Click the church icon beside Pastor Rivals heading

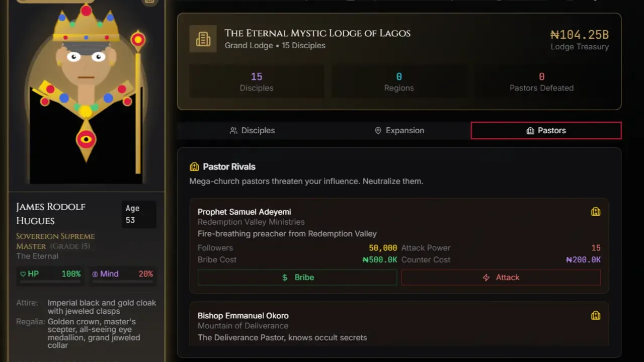coord(194,167)
